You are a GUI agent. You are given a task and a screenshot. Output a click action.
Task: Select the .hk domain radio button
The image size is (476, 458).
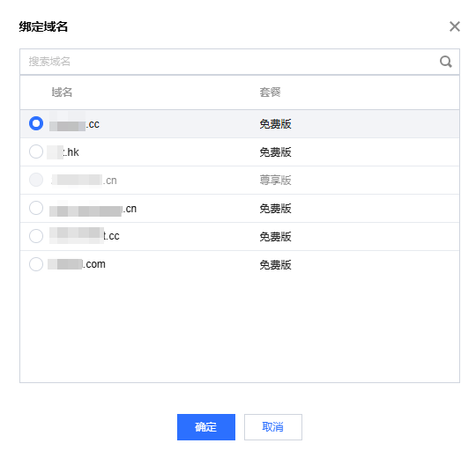(x=36, y=151)
